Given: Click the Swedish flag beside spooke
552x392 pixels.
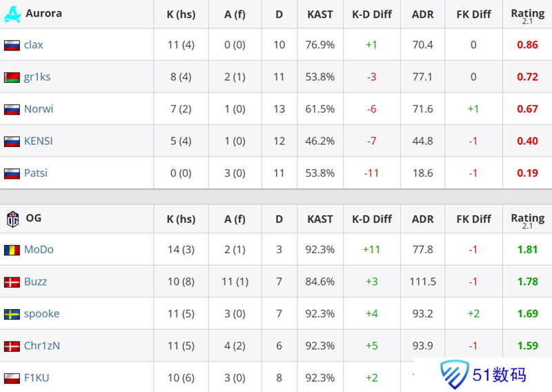Looking at the screenshot, I should pyautogui.click(x=12, y=314).
